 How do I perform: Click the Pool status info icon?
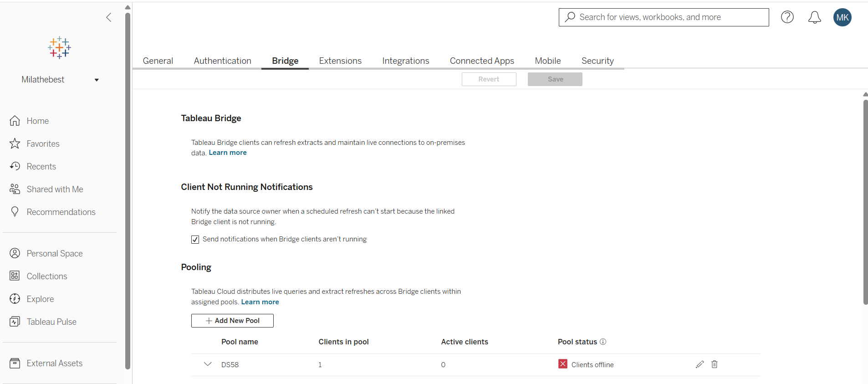click(x=603, y=342)
